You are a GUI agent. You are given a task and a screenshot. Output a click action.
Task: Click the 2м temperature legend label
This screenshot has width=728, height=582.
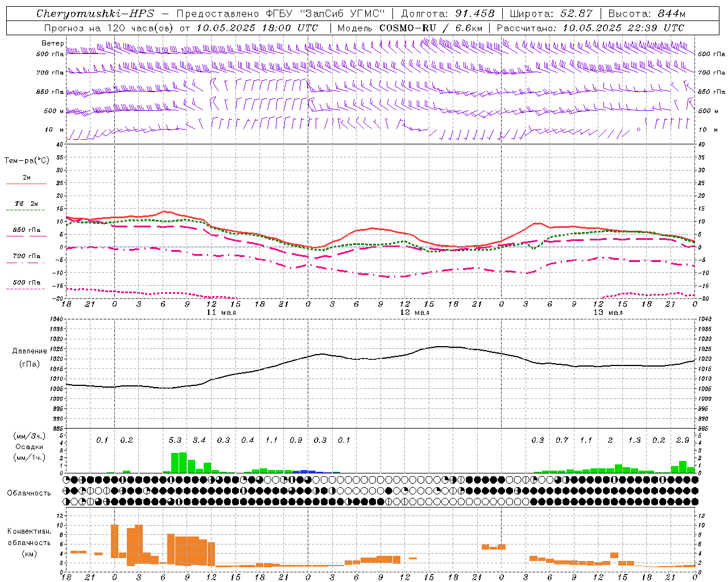27,177
